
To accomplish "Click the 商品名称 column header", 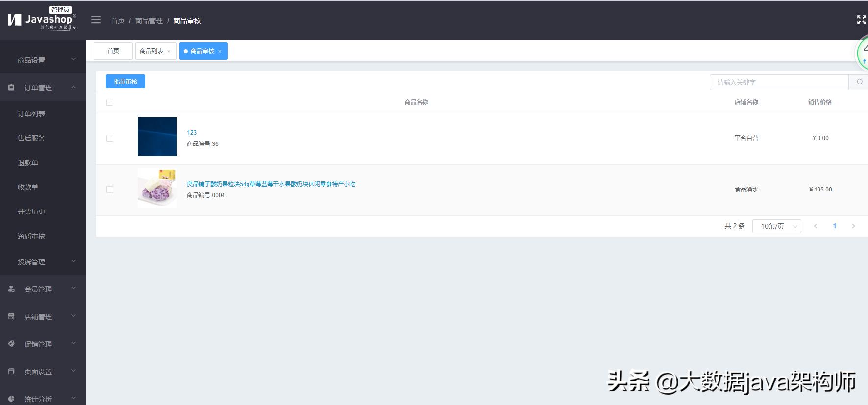I will 416,102.
